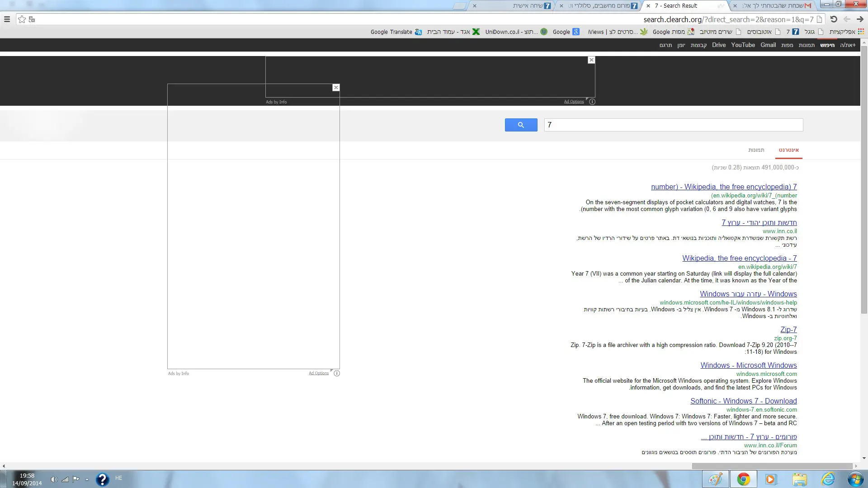This screenshot has width=868, height=488.
Task: Open Softonic Windows 7 Download result
Action: tap(743, 401)
